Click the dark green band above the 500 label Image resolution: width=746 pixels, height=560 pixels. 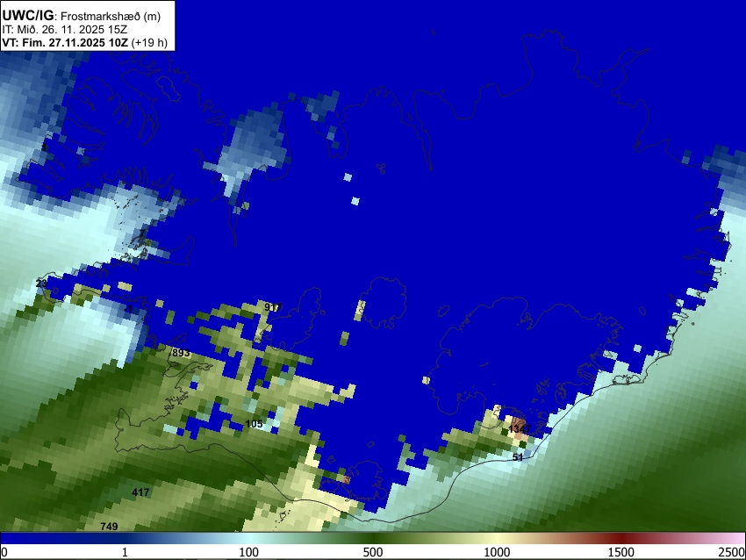click(373, 538)
